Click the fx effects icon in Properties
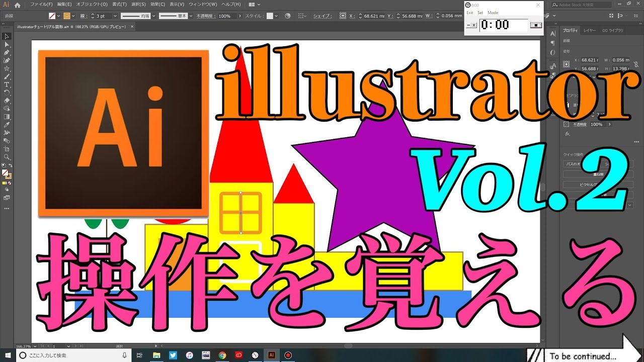This screenshot has width=644, height=362. [x=568, y=134]
